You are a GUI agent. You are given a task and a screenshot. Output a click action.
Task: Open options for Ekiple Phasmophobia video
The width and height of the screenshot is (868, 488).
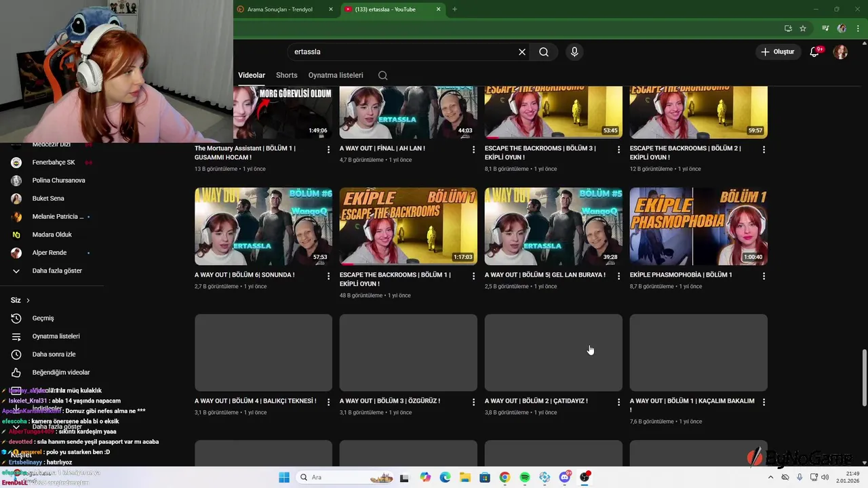764,276
